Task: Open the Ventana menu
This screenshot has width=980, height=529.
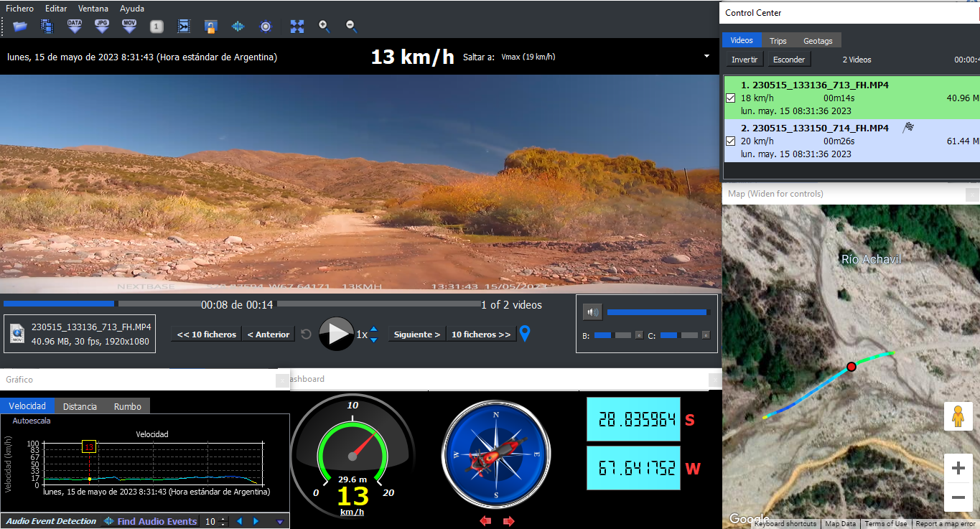Action: [93, 9]
